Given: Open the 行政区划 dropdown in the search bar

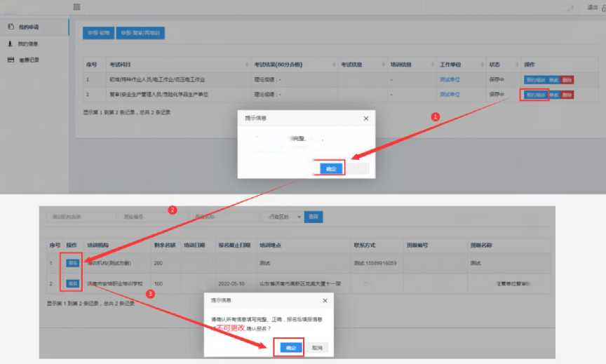Looking at the screenshot, I should (283, 217).
